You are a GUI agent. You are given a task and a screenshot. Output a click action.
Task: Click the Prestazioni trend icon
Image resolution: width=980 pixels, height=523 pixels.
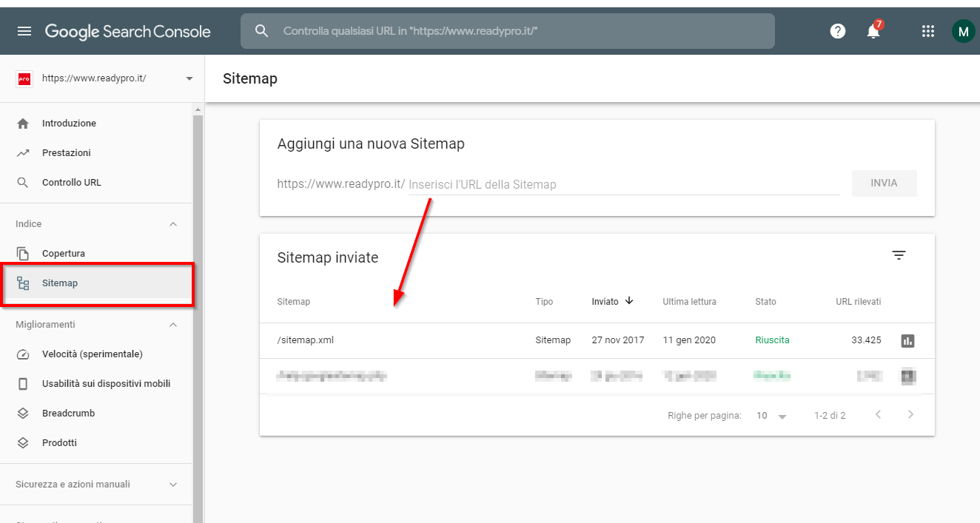pyautogui.click(x=23, y=153)
